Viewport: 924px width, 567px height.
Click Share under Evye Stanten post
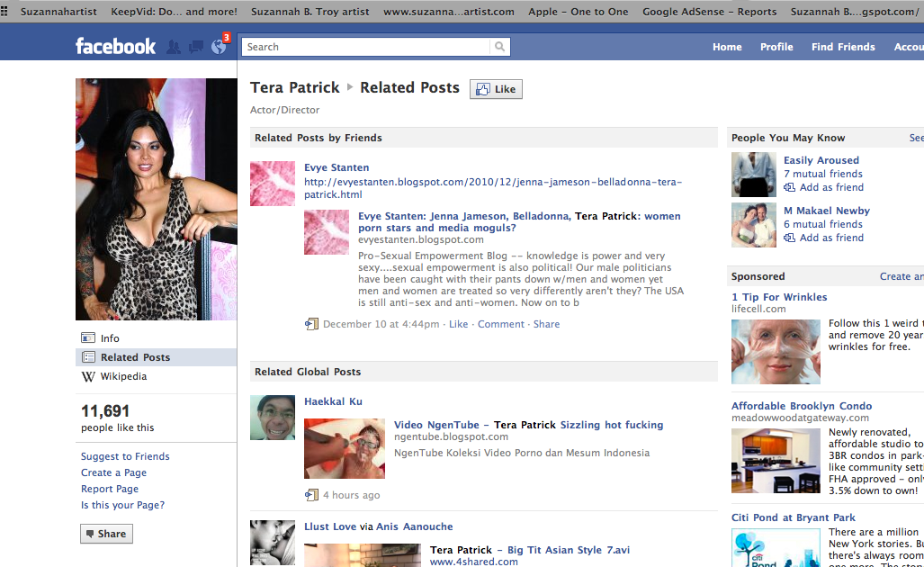click(x=546, y=324)
